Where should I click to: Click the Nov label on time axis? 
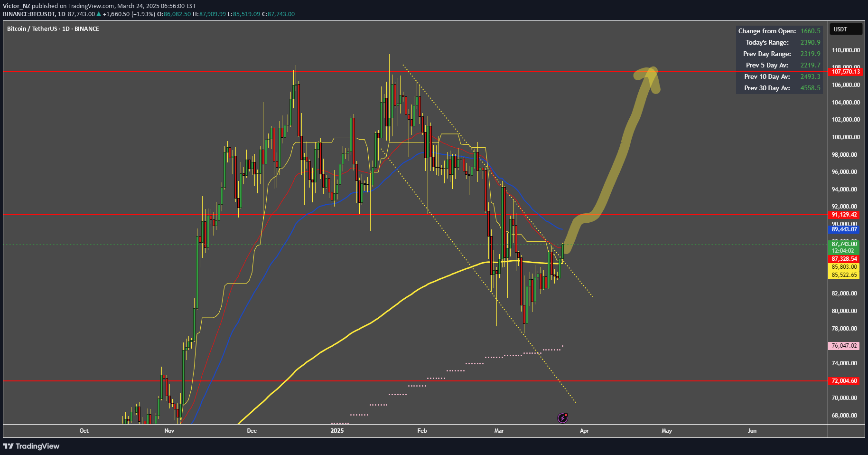169,431
